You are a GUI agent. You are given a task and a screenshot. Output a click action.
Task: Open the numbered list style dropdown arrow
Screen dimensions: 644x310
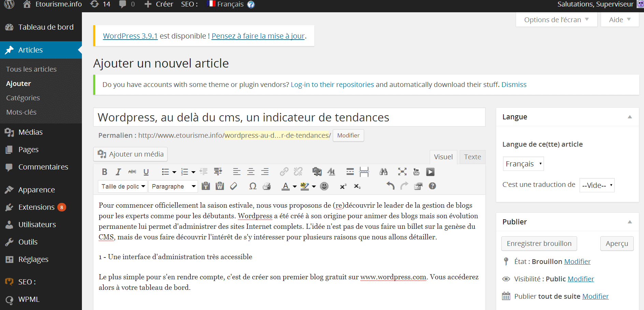(193, 172)
